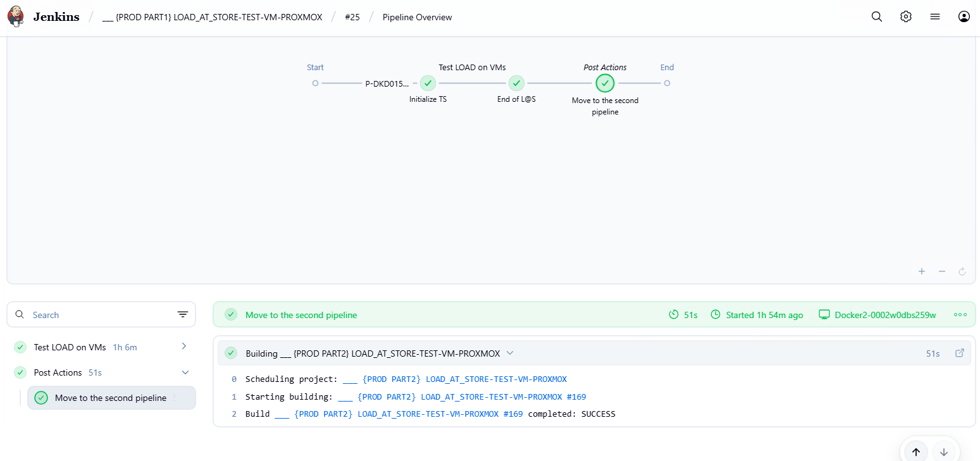
Task: Click the Jenkins logo icon
Action: tap(16, 17)
